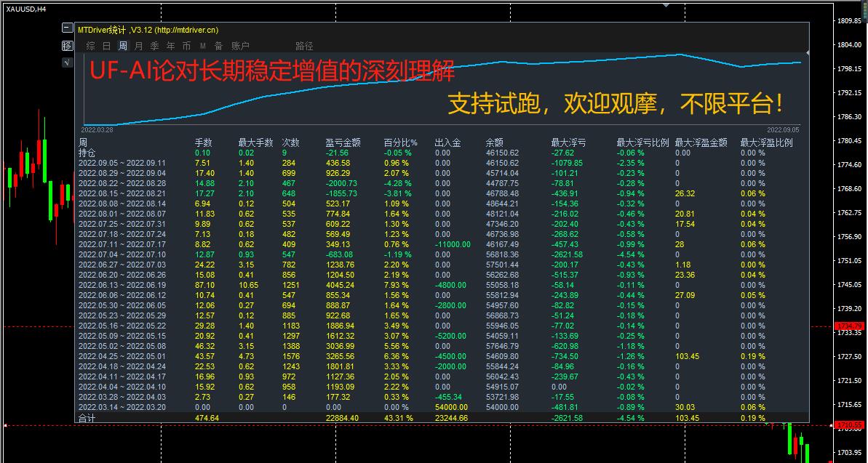Select the 2022.07.11 ~ 2022.07.17 week row
Viewport: 868px width, 463px height.
click(x=441, y=244)
